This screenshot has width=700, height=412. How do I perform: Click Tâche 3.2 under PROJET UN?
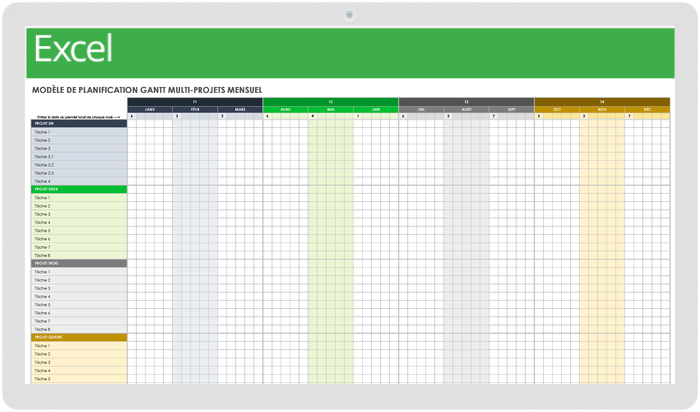pyautogui.click(x=79, y=165)
